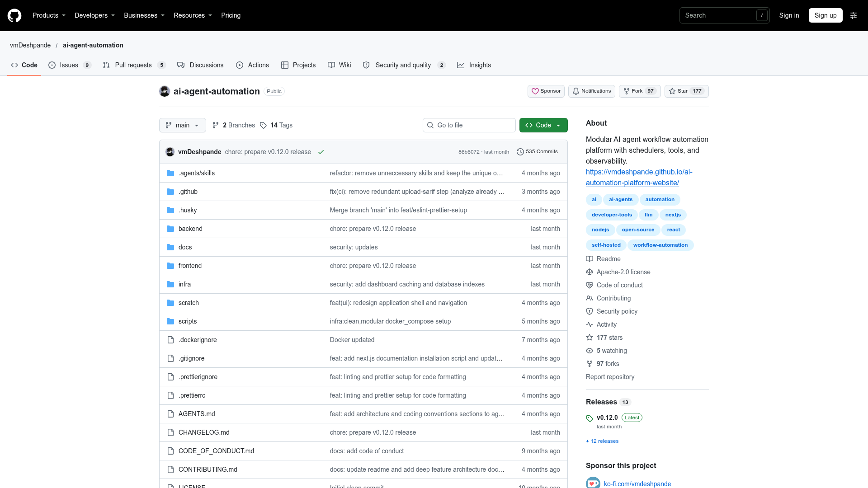This screenshot has height=488, width=868.
Task: Expand the Businesses menu
Action: click(144, 15)
